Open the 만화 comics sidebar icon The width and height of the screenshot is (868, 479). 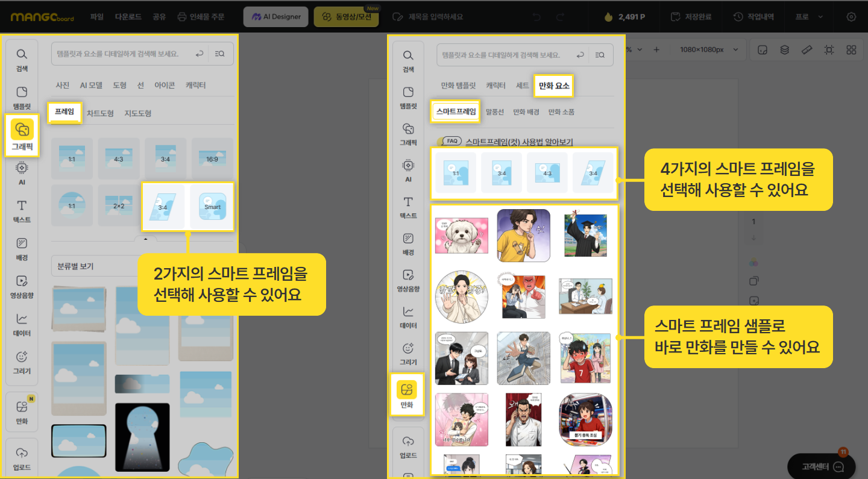click(407, 394)
